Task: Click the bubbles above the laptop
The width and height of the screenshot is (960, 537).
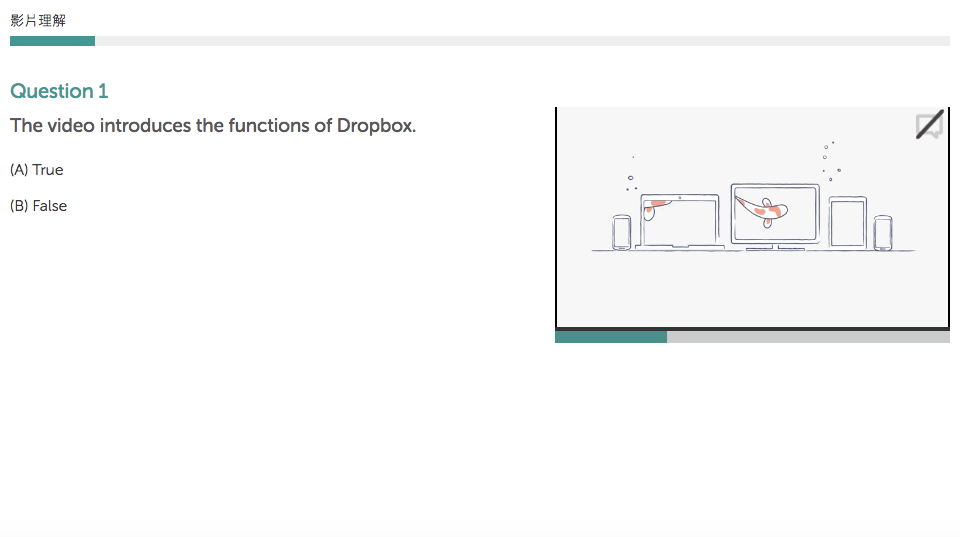Action: pos(631,178)
